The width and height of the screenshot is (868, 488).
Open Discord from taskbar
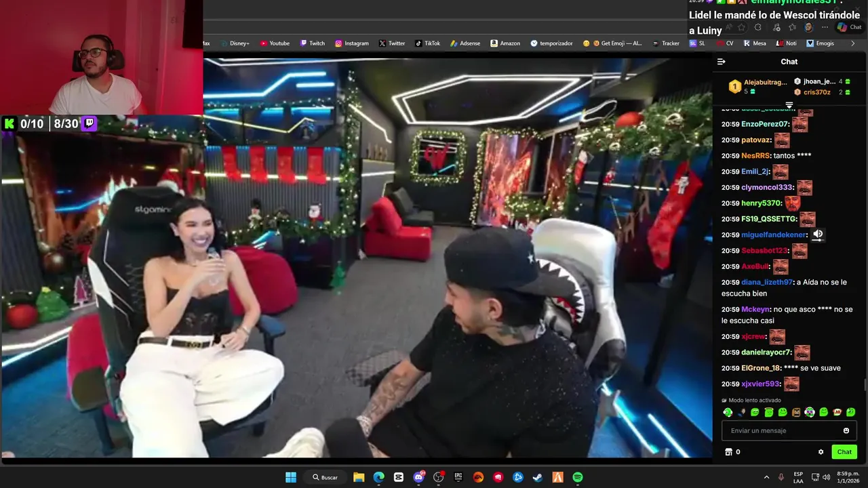tap(418, 477)
